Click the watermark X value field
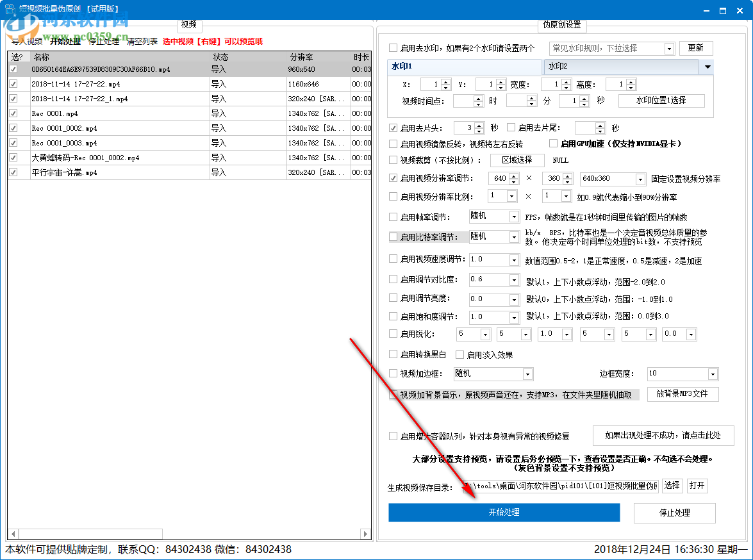Viewport: 753px width, 560px height. 431,85
